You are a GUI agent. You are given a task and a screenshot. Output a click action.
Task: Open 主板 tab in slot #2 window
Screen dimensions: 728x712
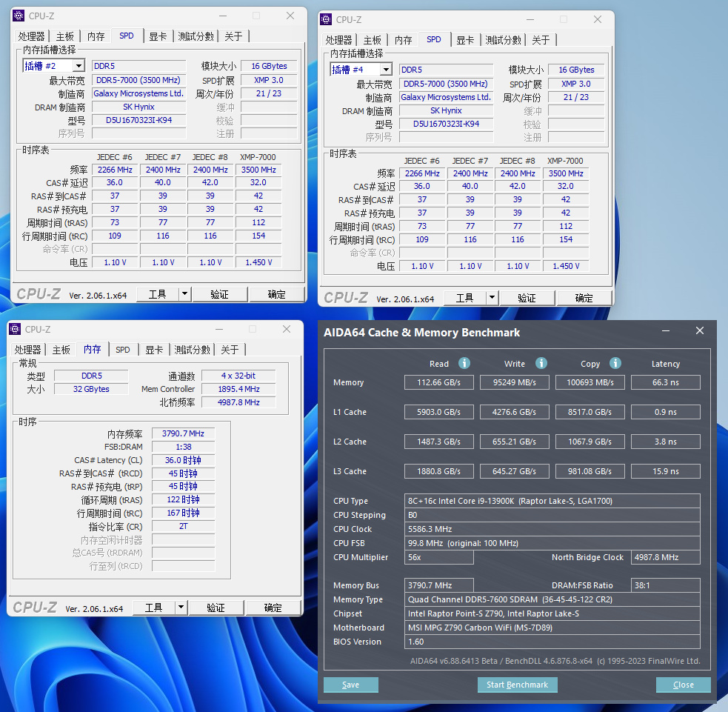pos(65,36)
